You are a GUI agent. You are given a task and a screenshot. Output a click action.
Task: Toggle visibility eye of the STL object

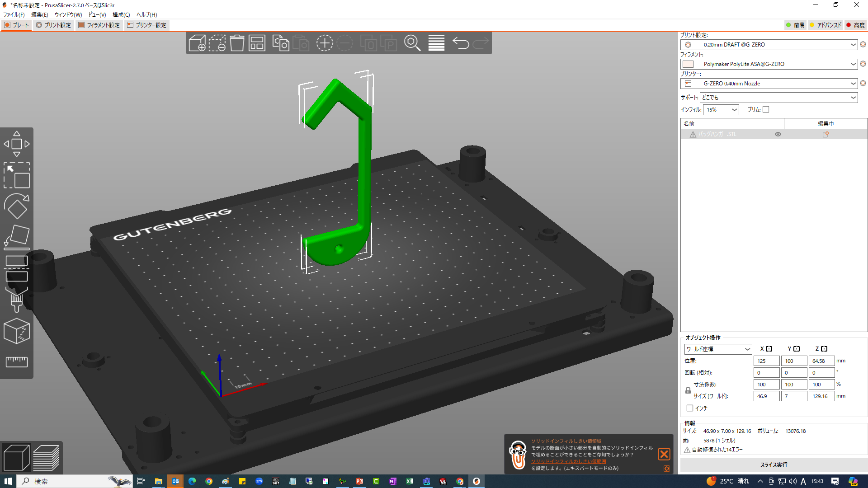tap(778, 134)
